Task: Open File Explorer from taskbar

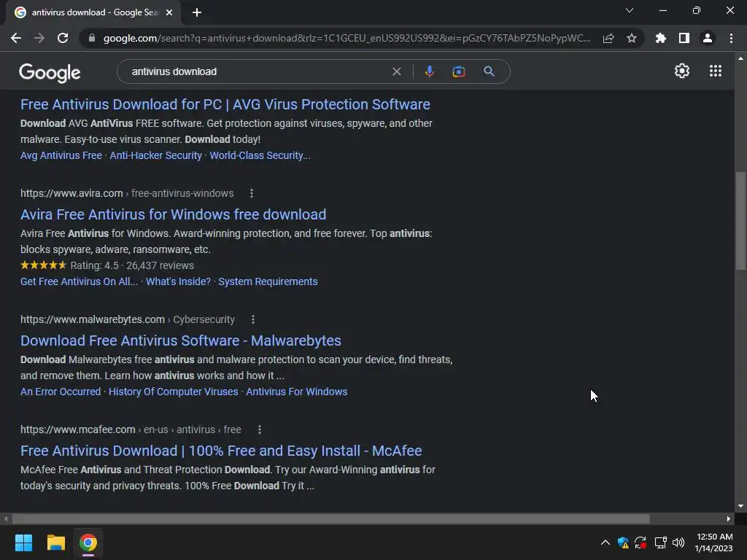Action: [55, 542]
